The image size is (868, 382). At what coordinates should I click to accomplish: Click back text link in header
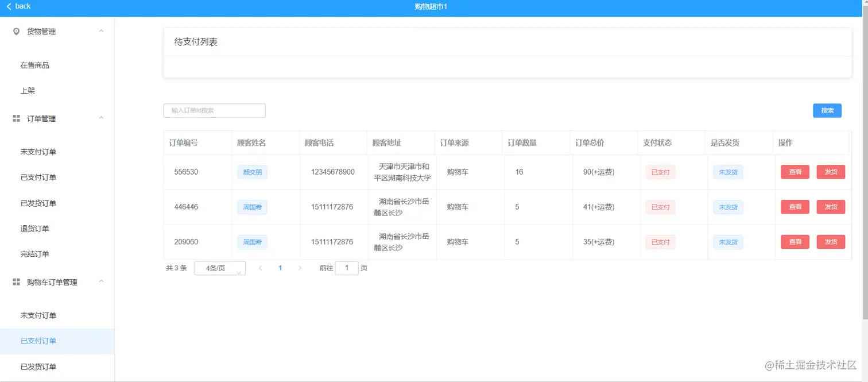[23, 6]
